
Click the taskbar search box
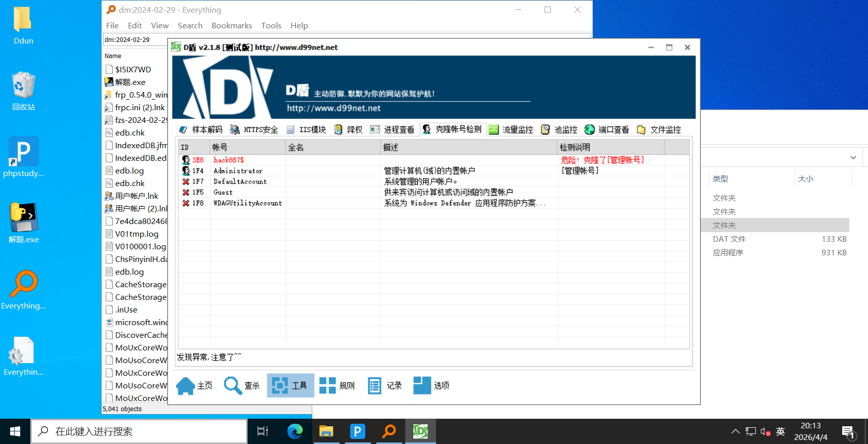pos(139,431)
